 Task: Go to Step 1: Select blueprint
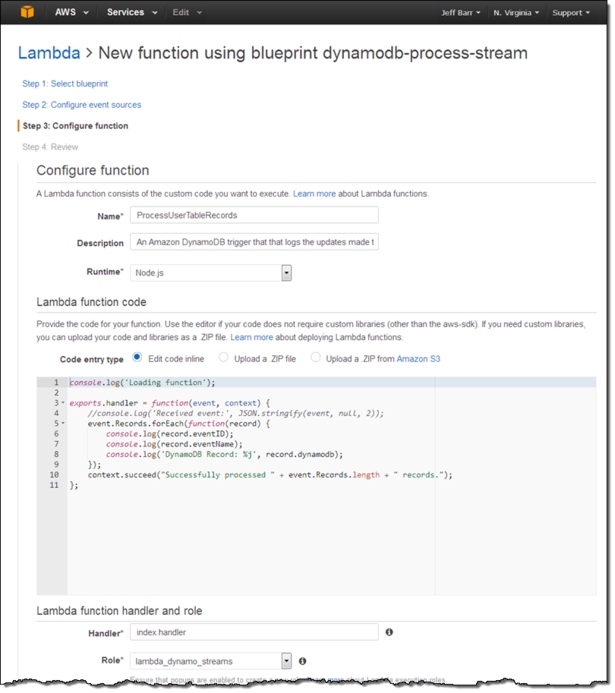coord(65,84)
